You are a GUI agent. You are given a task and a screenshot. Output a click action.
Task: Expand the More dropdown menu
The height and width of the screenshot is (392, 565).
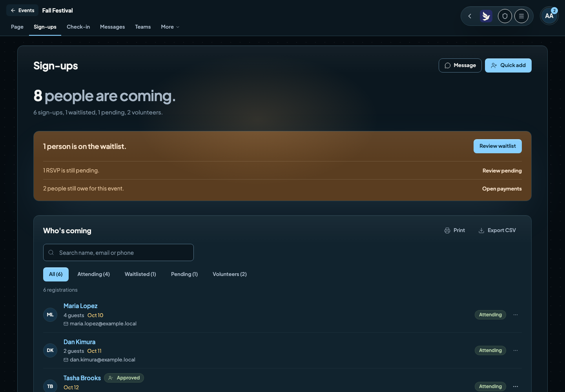pos(170,27)
